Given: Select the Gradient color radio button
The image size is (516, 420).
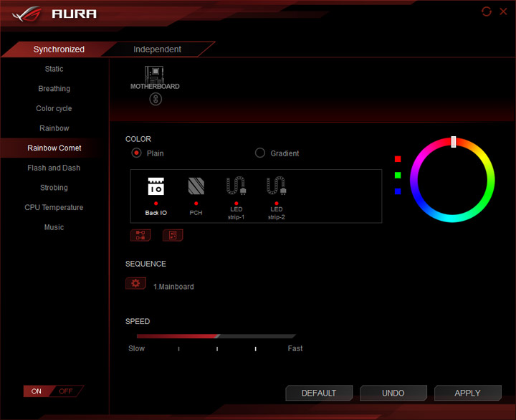Looking at the screenshot, I should pyautogui.click(x=260, y=153).
